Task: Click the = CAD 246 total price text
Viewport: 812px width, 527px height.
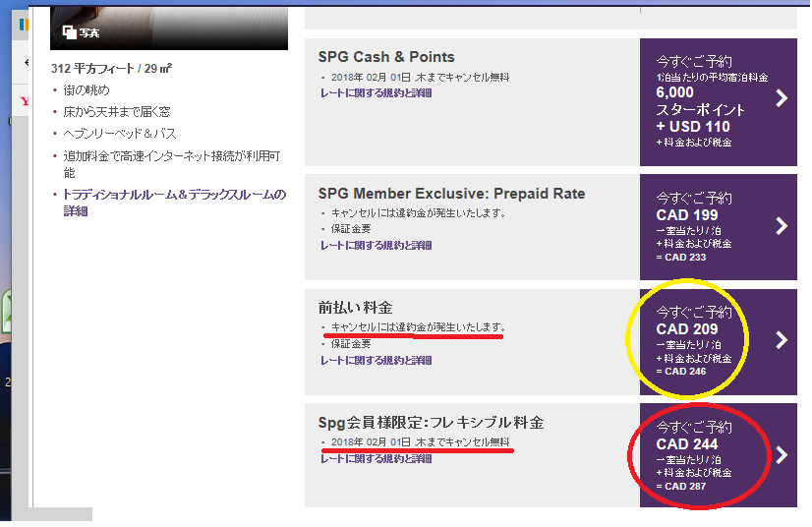Action: pos(681,372)
